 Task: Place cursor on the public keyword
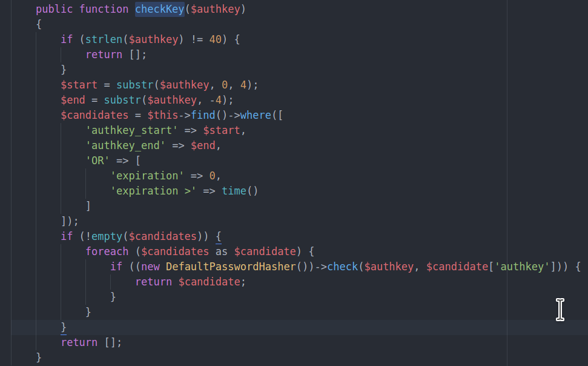pyautogui.click(x=55, y=9)
